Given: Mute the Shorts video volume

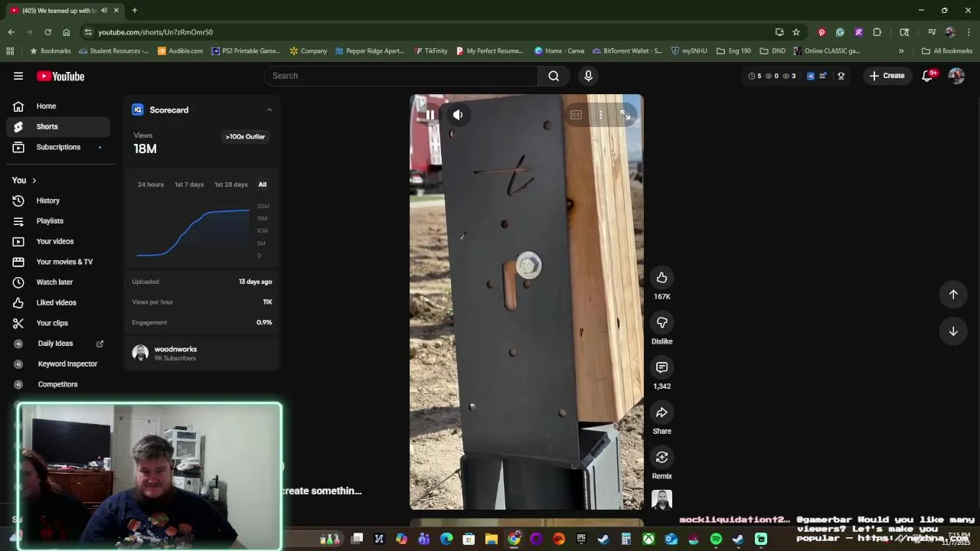Looking at the screenshot, I should point(458,115).
